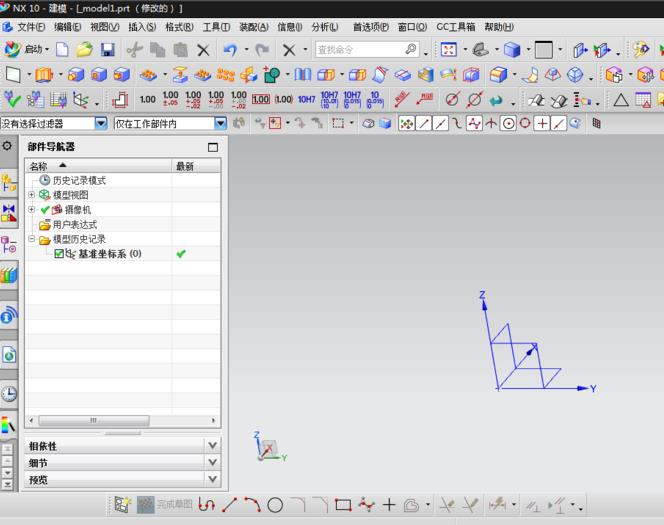
Task: Click the 启动 start button
Action: point(25,49)
